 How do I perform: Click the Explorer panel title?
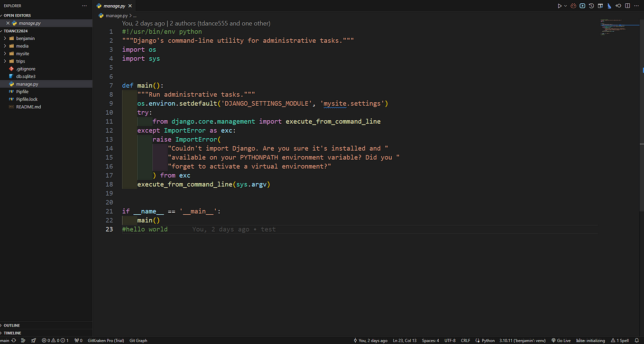click(12, 6)
